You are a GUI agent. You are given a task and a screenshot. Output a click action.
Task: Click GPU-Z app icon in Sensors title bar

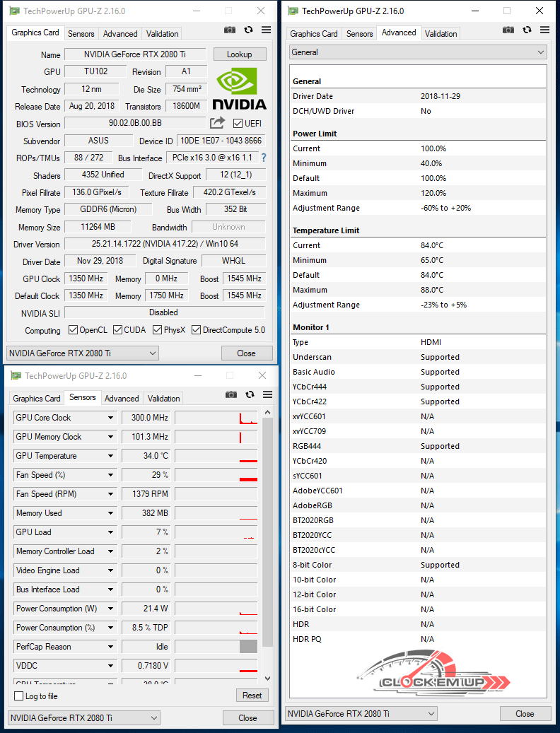click(x=16, y=375)
